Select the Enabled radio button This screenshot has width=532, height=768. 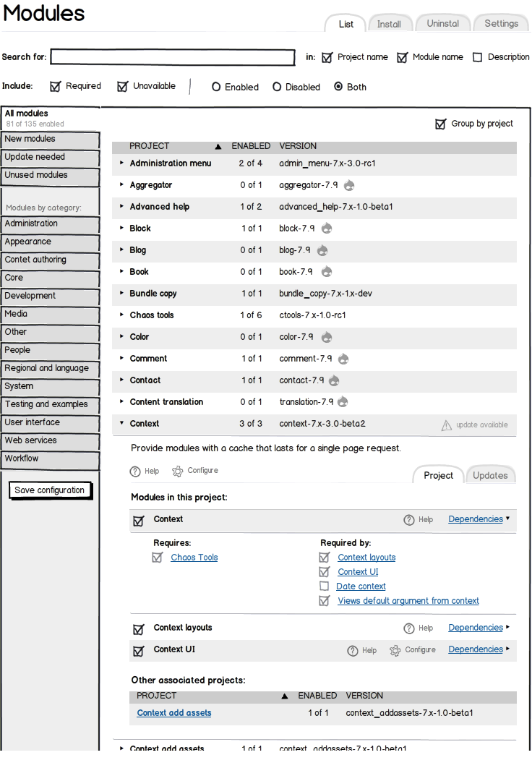pos(216,87)
